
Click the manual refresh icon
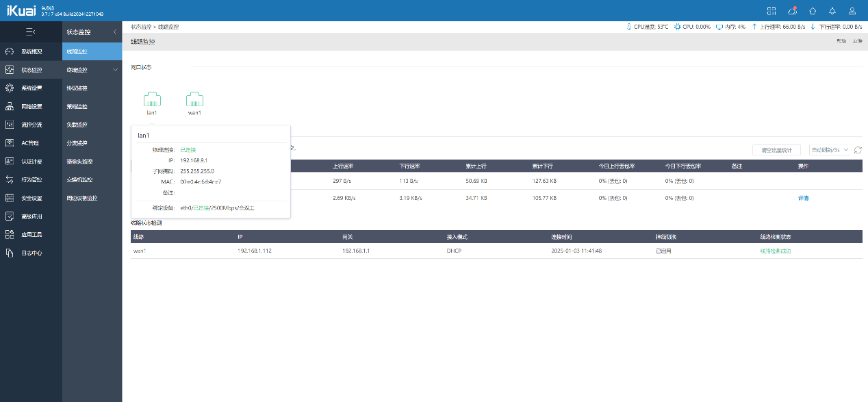[x=858, y=150]
